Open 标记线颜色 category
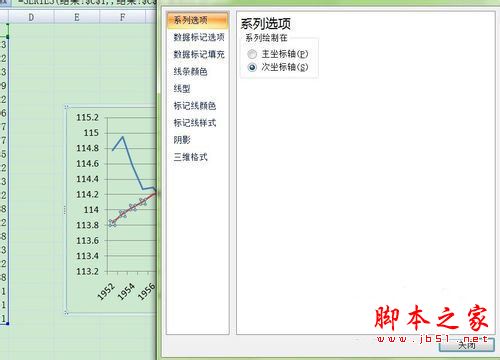 point(195,106)
